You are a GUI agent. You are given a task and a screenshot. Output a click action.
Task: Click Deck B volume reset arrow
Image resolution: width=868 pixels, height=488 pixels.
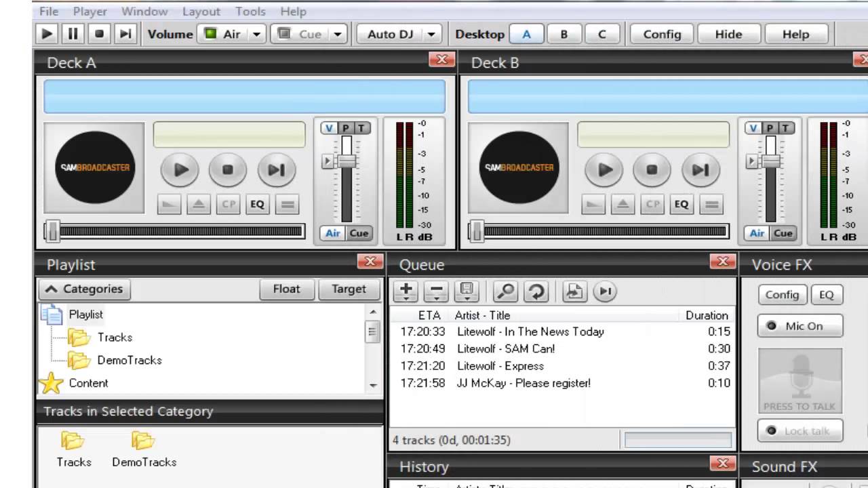pyautogui.click(x=751, y=161)
